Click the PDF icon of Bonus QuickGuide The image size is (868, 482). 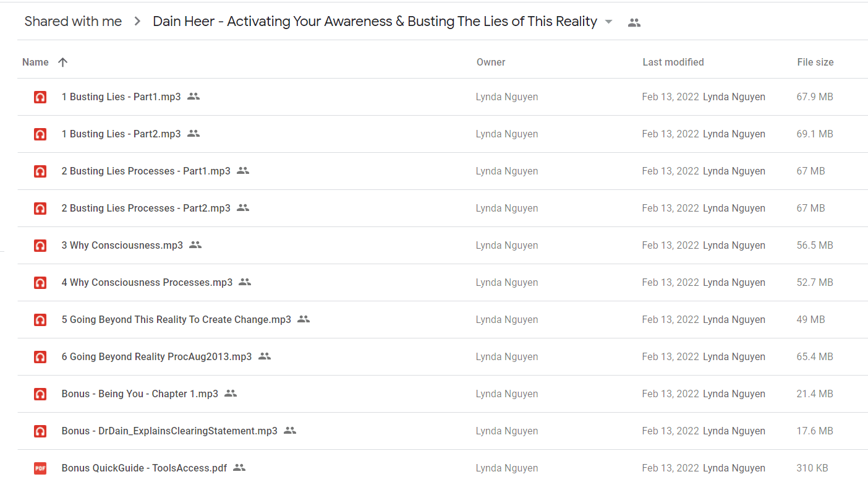pyautogui.click(x=40, y=468)
